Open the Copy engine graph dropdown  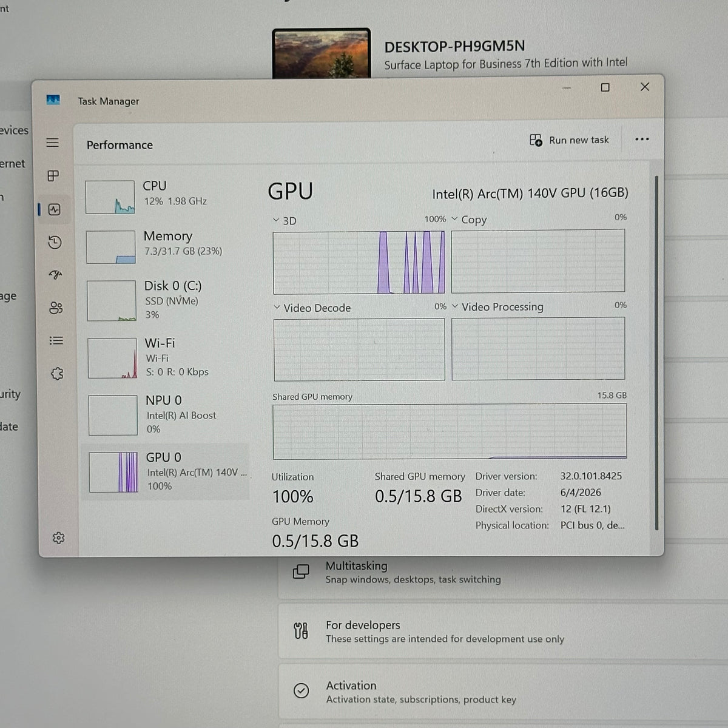tap(469, 220)
